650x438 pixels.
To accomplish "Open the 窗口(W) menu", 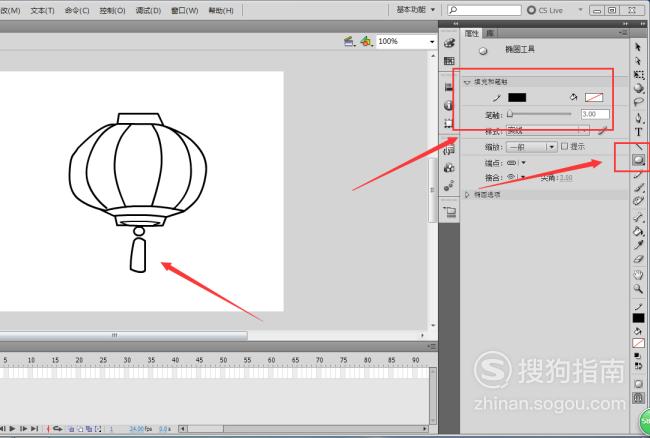I will 184,10.
